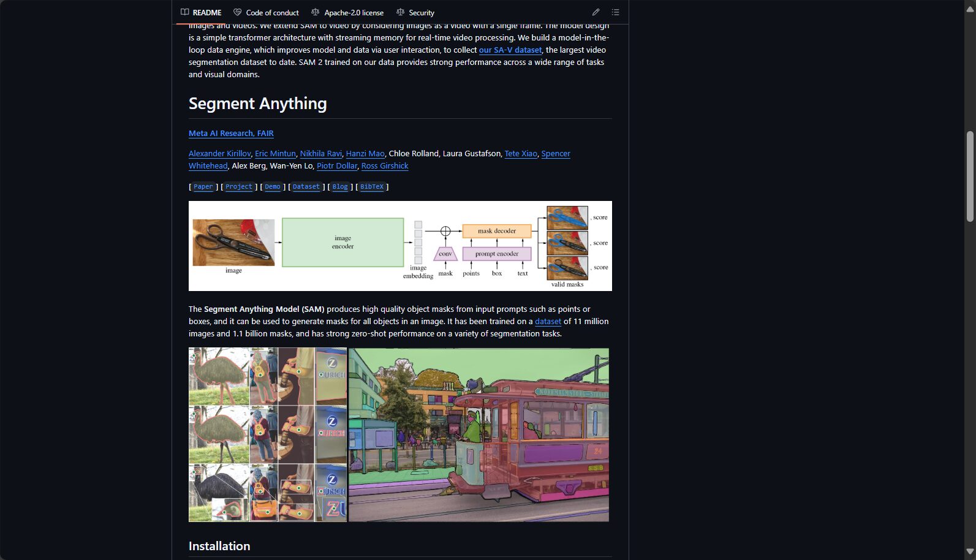
Task: Open the Security tab
Action: coord(415,12)
